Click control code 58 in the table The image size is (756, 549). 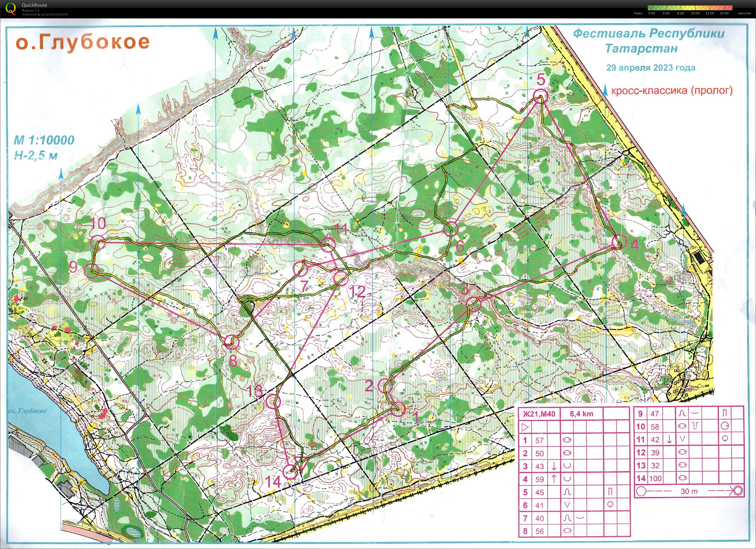[655, 427]
